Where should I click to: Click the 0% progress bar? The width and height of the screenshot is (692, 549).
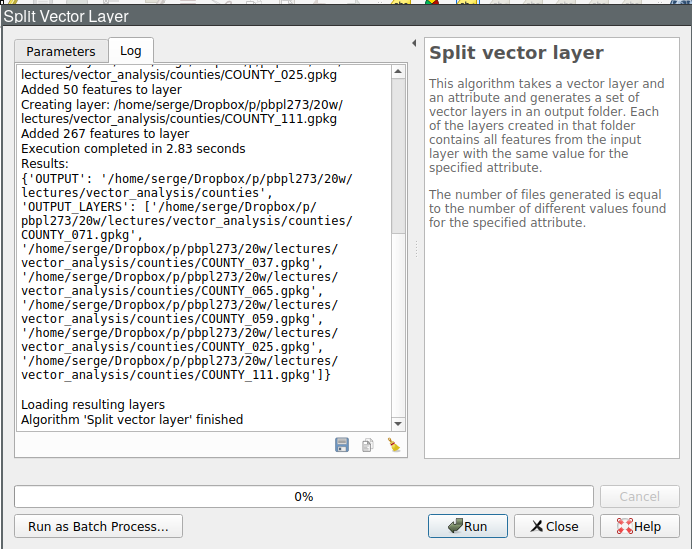303,496
